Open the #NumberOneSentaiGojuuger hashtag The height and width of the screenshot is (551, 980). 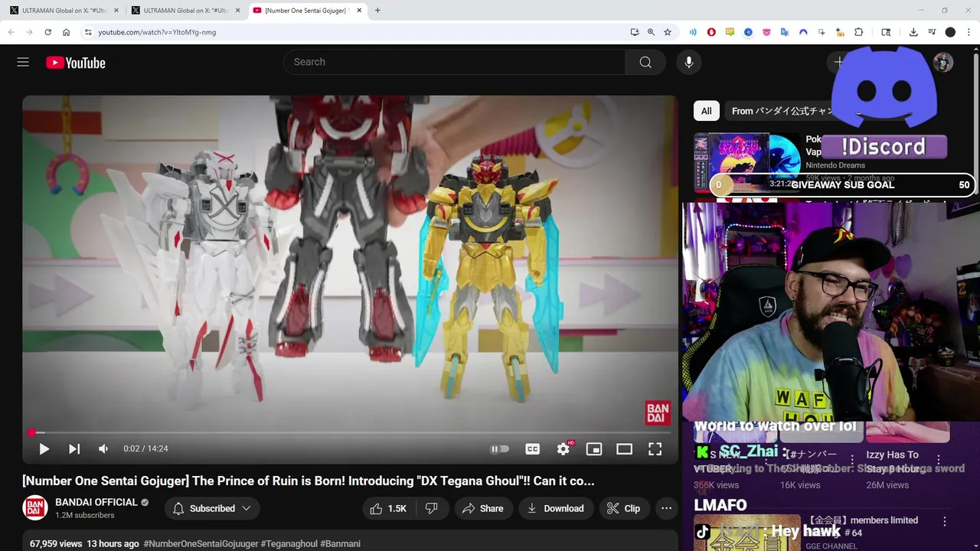coord(201,543)
